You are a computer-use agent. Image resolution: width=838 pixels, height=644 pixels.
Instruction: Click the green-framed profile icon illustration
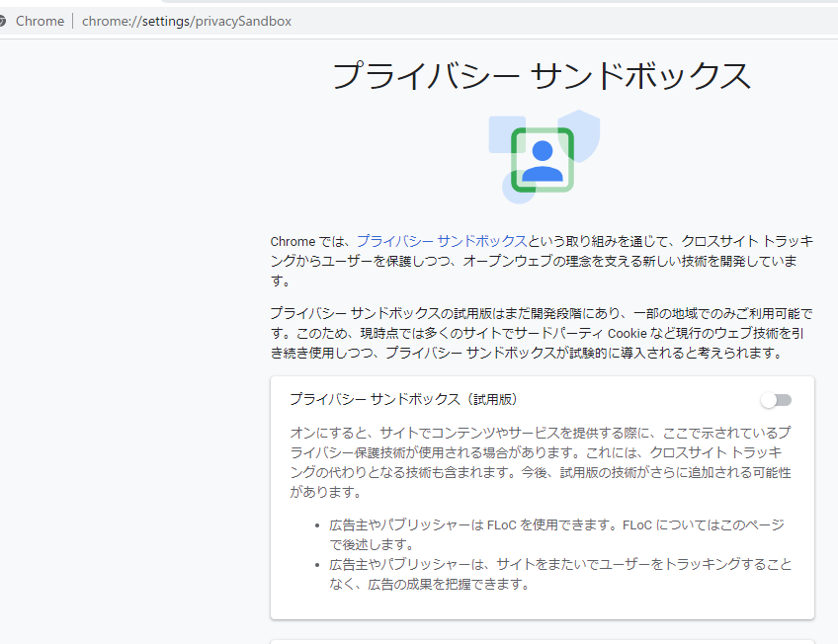(x=542, y=159)
